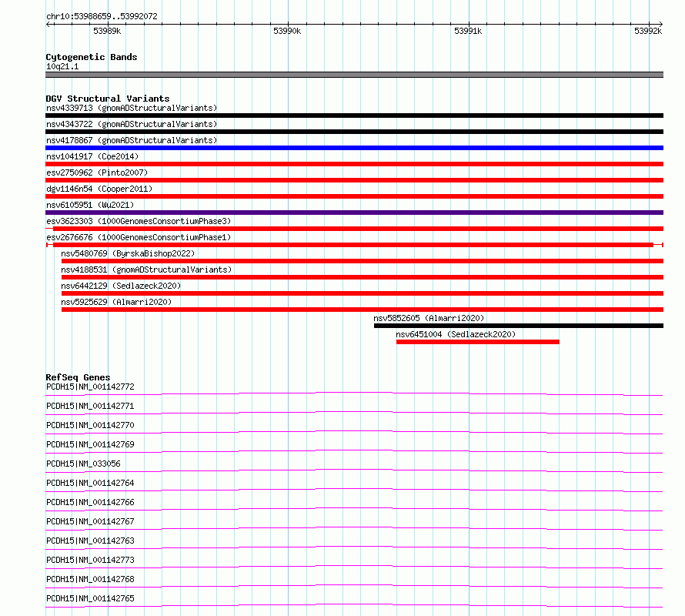Click the 53992k ruler position label
The width and height of the screenshot is (685, 616).
(648, 31)
